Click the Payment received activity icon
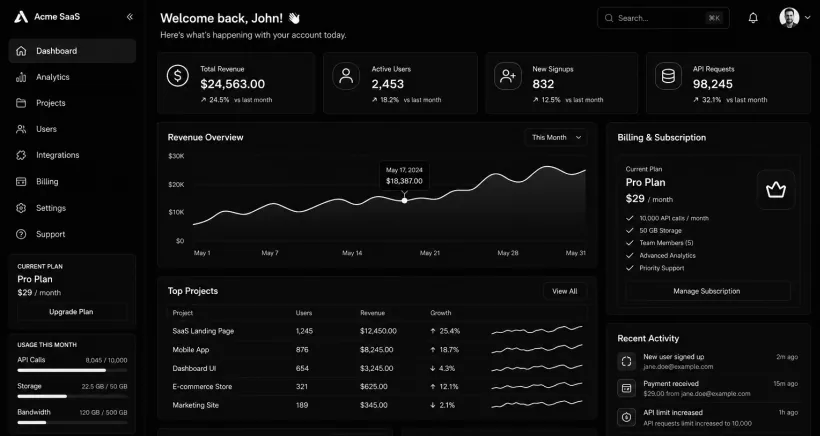Viewport: 820px width, 436px height. click(627, 388)
